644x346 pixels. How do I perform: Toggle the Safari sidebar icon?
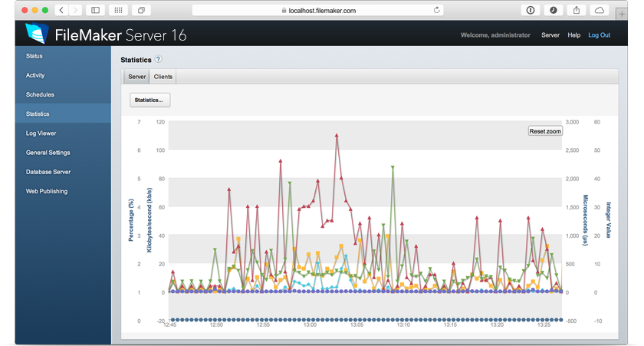(96, 10)
